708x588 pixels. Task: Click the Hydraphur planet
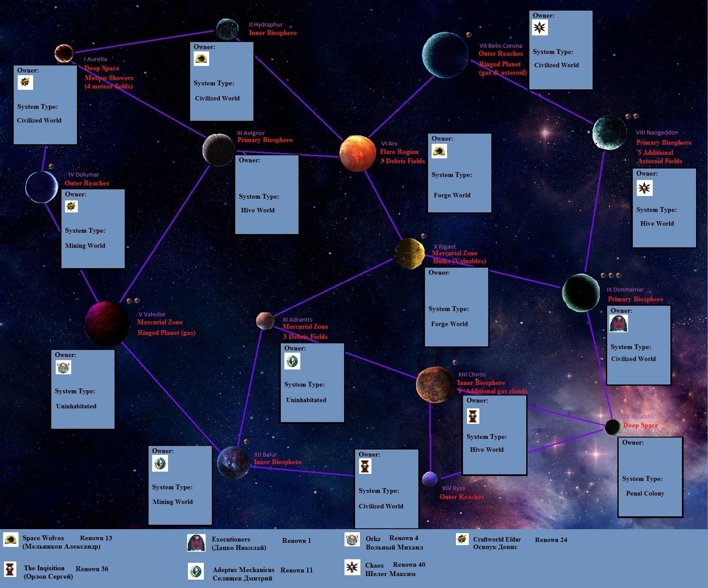click(x=227, y=30)
